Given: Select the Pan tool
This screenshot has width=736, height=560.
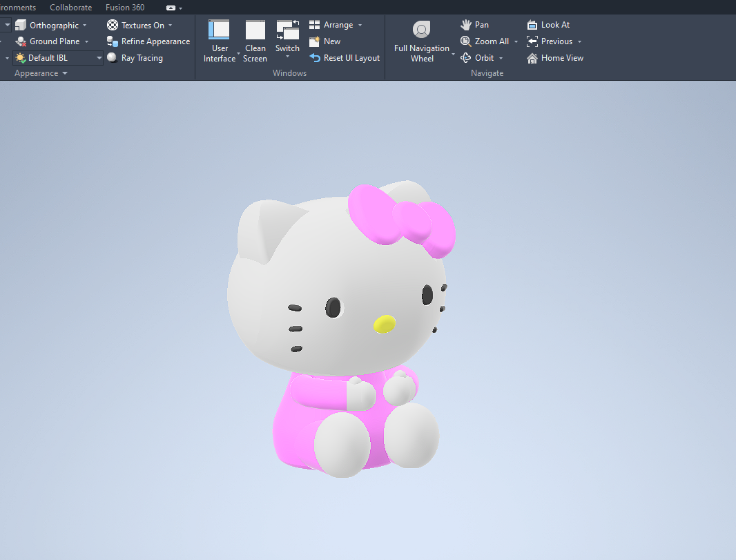Looking at the screenshot, I should pyautogui.click(x=474, y=24).
